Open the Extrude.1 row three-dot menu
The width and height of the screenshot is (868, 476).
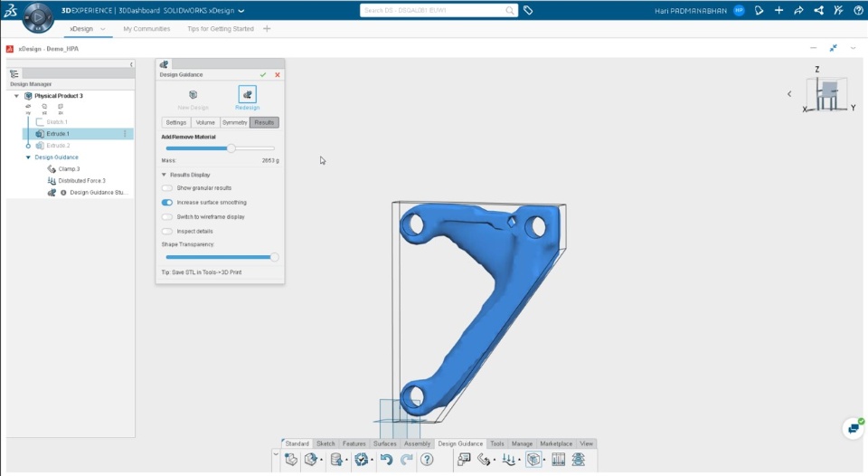pos(125,134)
